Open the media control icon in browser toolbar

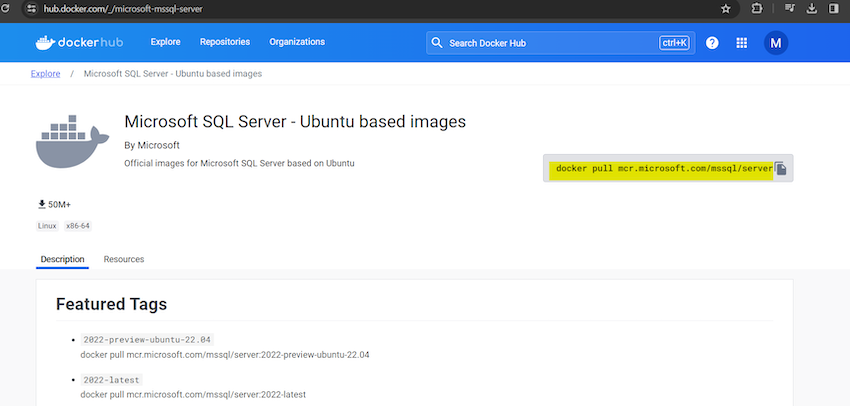click(790, 9)
